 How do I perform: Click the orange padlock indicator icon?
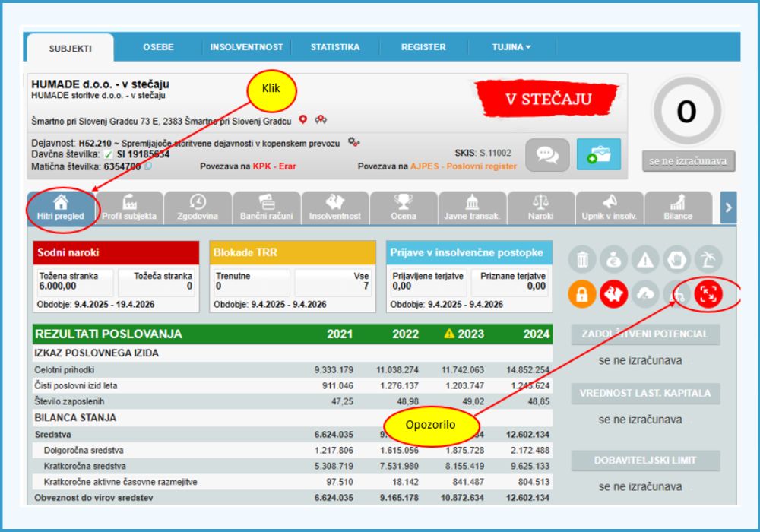(x=582, y=296)
